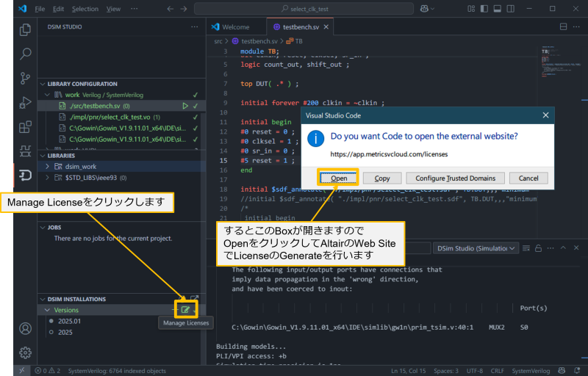Viewport: 588px width, 376px height.
Task: Collapse the work Verilog / SystemVerilog library
Action: tap(47, 95)
